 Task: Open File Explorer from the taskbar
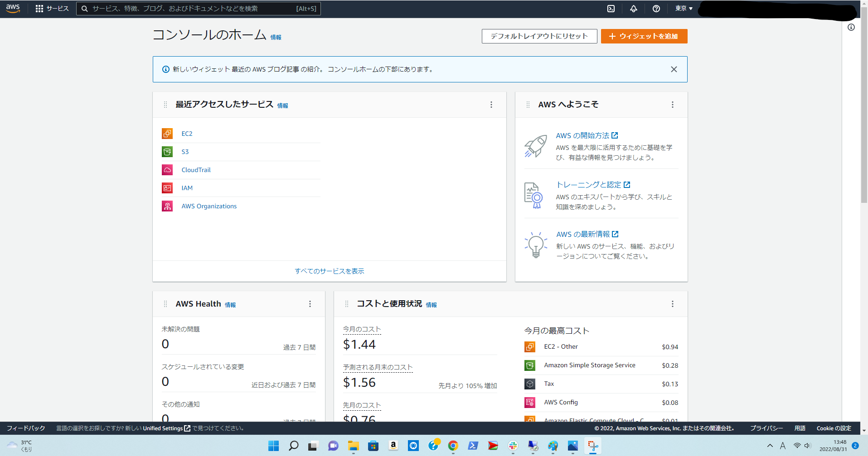(x=354, y=446)
